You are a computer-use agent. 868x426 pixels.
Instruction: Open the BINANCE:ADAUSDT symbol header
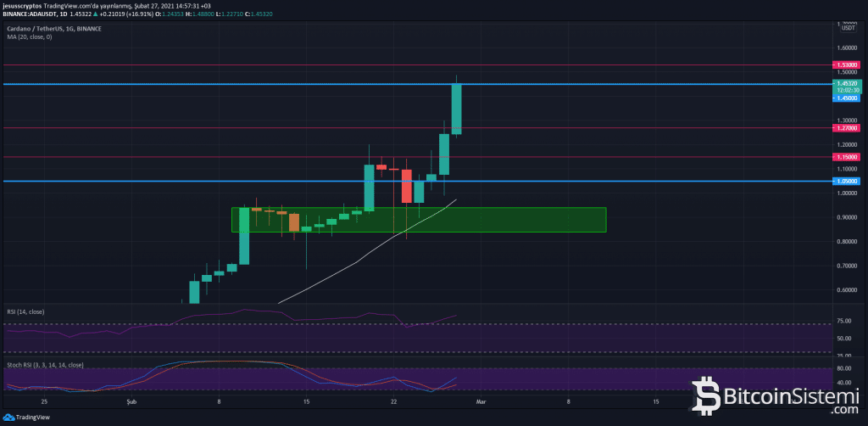[x=34, y=14]
